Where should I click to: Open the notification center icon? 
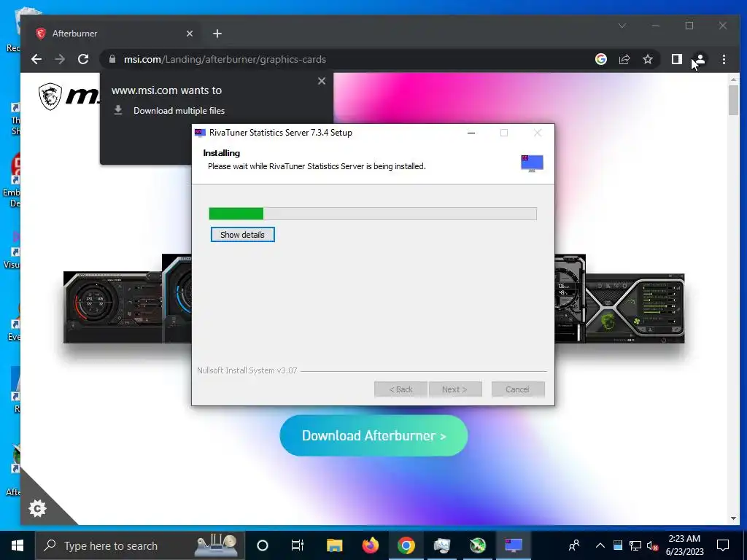click(723, 545)
